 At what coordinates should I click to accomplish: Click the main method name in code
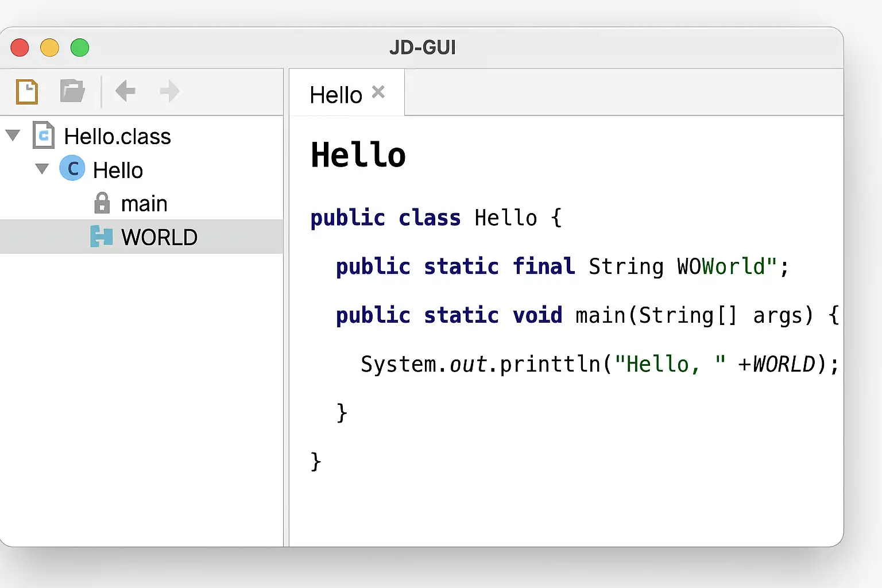(x=601, y=315)
